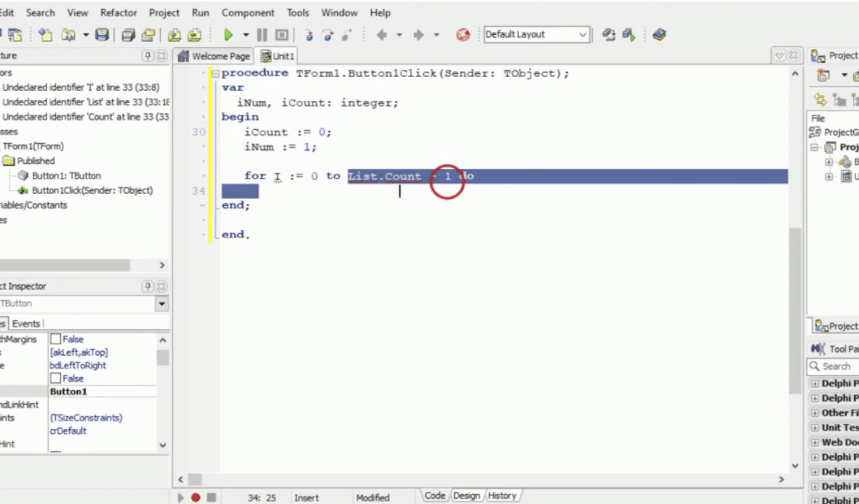
Task: Click the Trace Into debug icon
Action: pos(309,35)
